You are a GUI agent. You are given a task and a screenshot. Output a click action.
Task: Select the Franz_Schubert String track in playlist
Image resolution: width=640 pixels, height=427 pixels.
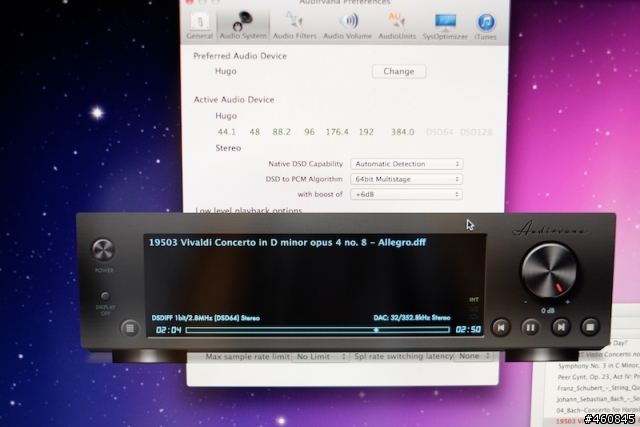pos(598,388)
